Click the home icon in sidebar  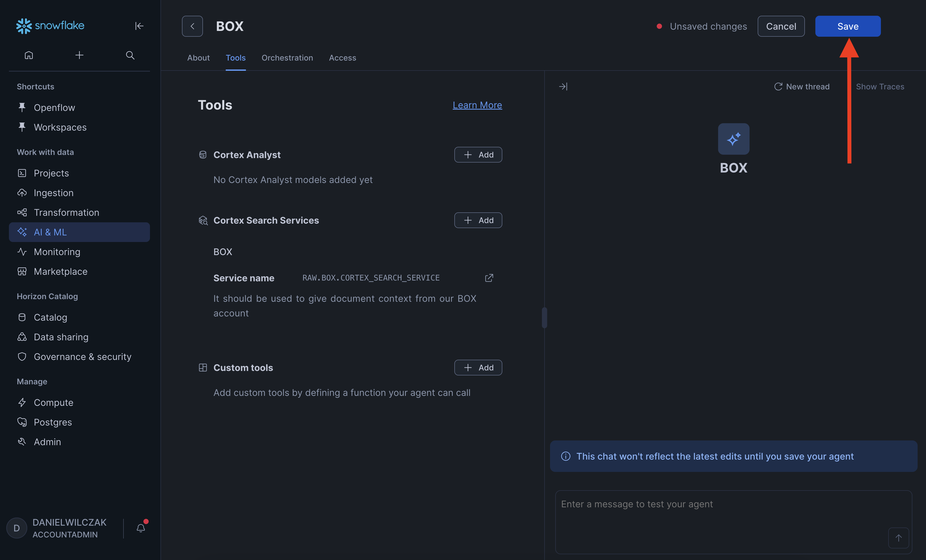(29, 55)
